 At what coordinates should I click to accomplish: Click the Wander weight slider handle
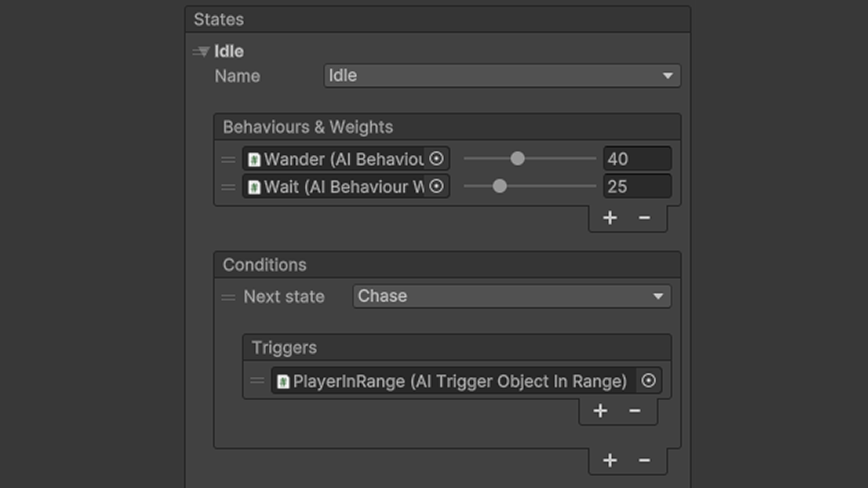coord(517,159)
